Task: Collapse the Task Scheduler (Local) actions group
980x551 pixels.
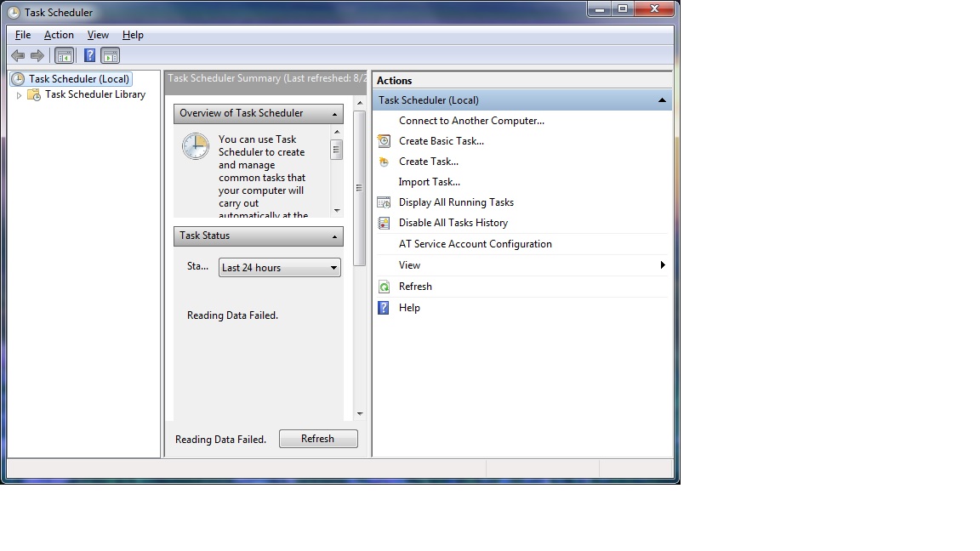Action: pos(662,100)
